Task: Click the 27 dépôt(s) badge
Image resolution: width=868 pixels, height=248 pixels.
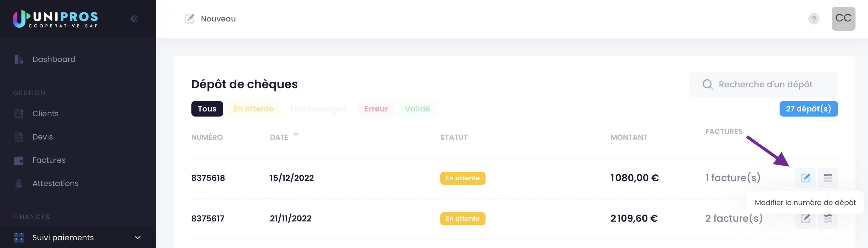Action: pyautogui.click(x=808, y=109)
